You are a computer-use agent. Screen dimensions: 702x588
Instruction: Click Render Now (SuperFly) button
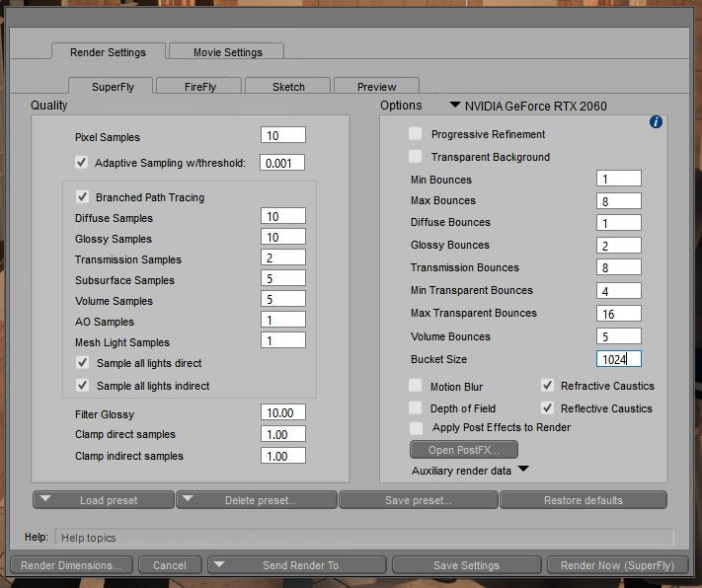tap(617, 565)
